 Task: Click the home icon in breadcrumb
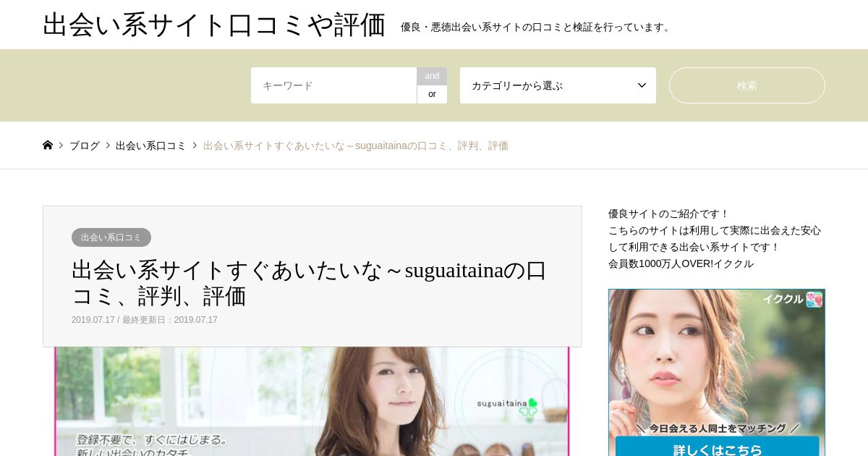click(x=48, y=145)
